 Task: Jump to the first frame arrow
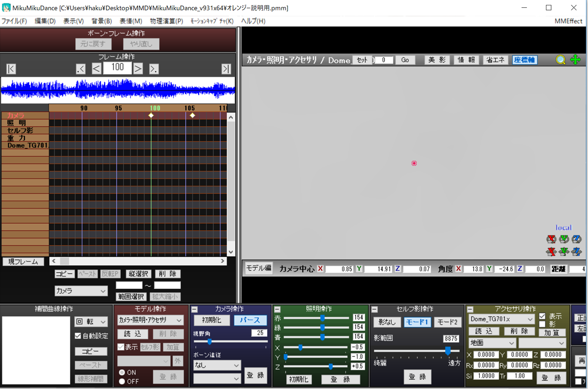[x=11, y=69]
